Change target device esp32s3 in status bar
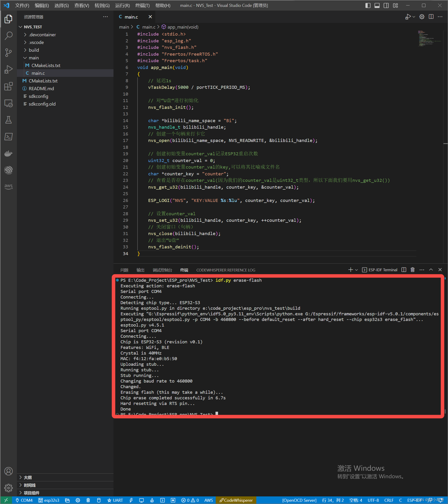 [x=49, y=500]
